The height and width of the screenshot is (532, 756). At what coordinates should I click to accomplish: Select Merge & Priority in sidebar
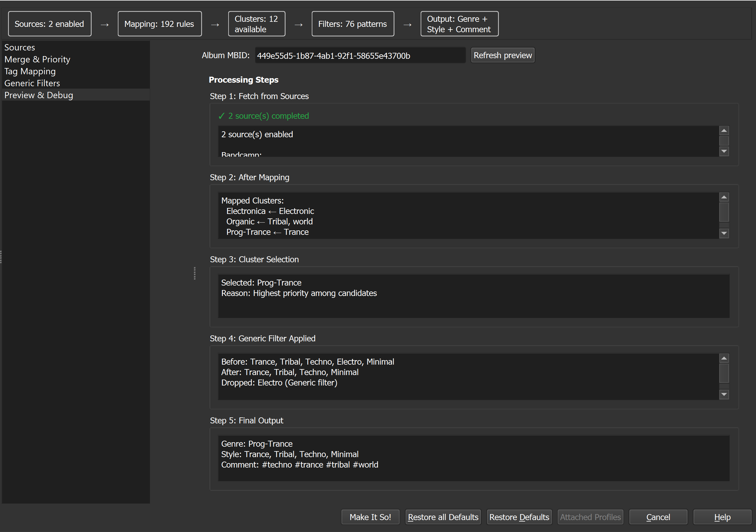[37, 59]
